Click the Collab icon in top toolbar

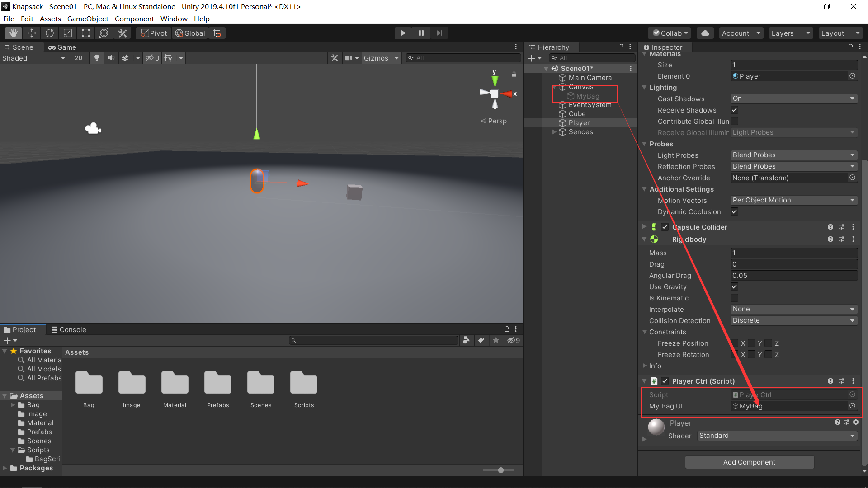tap(669, 33)
